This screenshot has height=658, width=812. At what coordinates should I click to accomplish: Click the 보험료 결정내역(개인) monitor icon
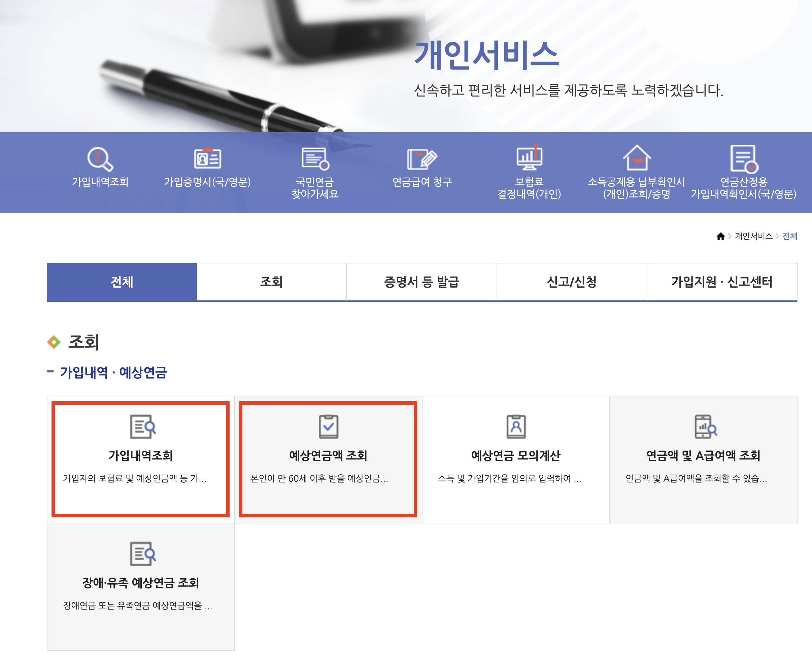coord(529,158)
